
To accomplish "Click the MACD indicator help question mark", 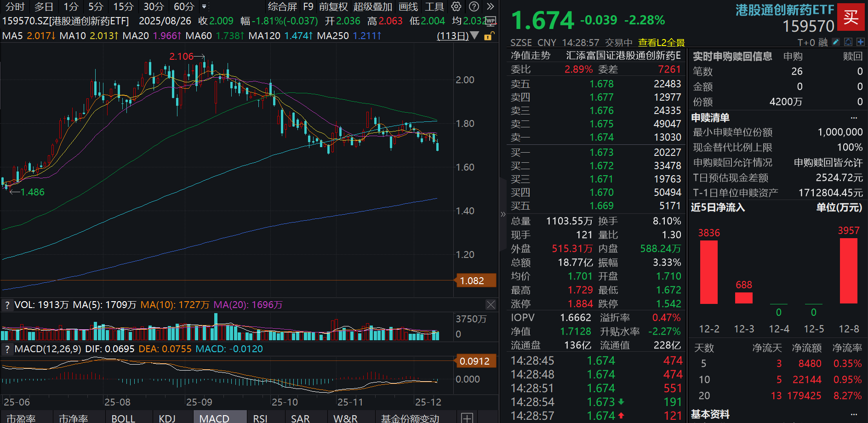I will 7,349.
